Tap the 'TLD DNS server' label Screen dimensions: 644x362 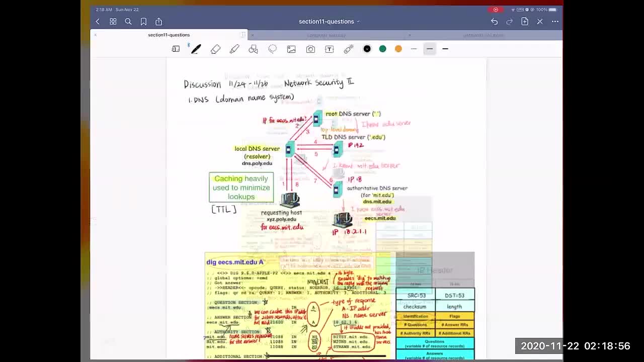[353, 137]
